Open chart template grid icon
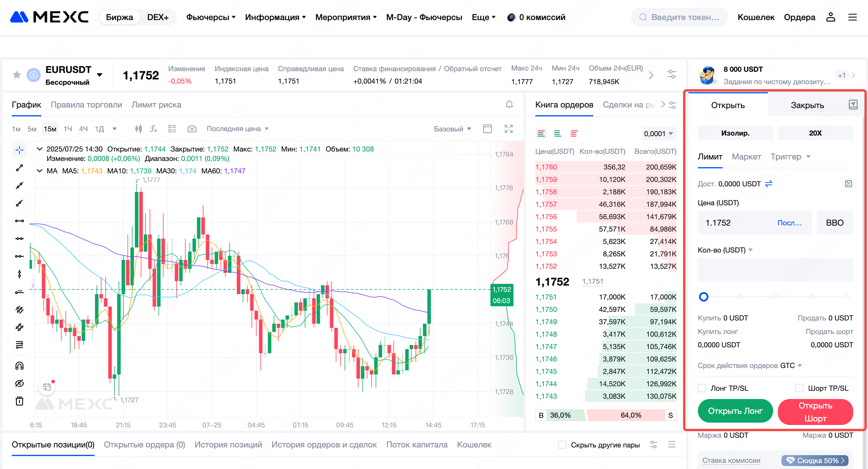 point(172,129)
